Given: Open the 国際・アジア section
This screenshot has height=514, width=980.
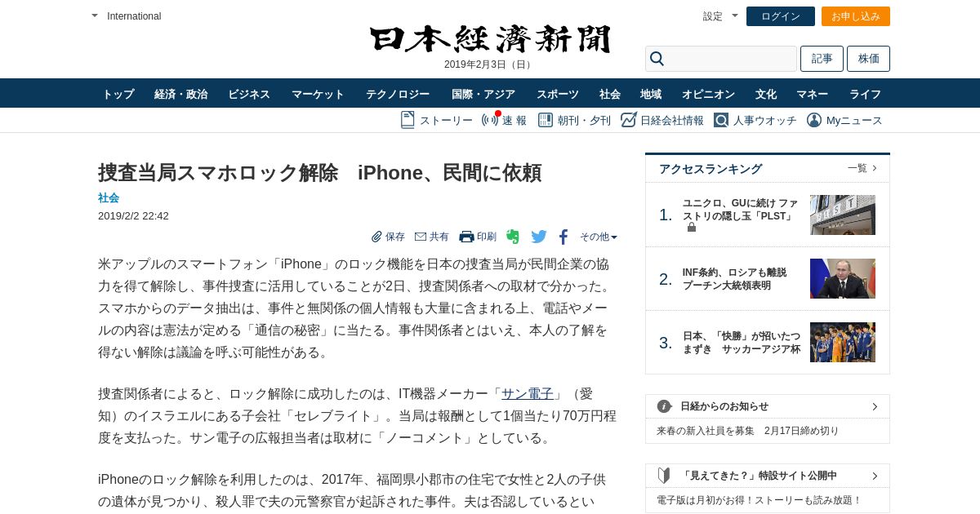Looking at the screenshot, I should [483, 94].
